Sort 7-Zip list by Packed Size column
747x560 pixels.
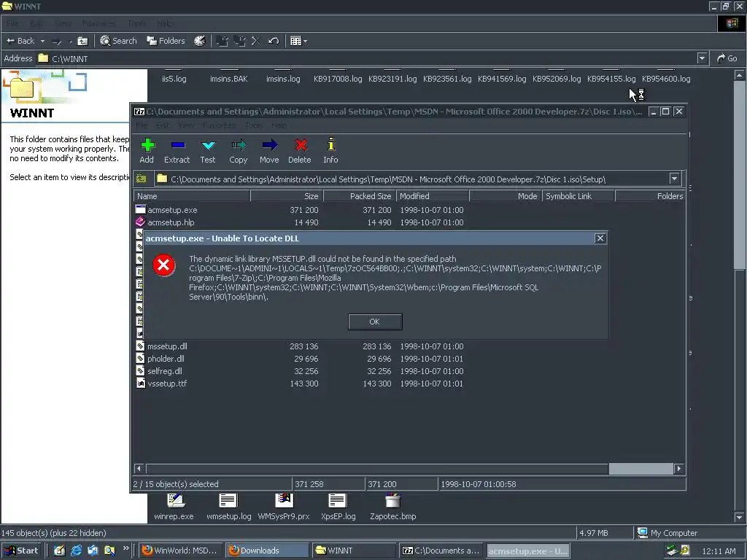pos(360,196)
